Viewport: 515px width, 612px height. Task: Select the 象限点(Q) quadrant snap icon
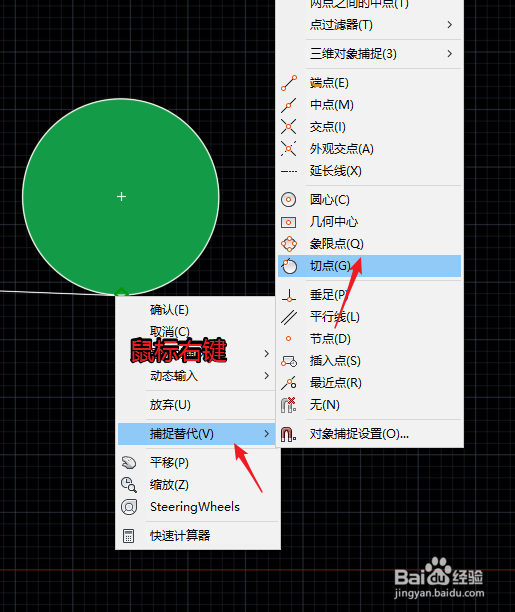point(289,244)
